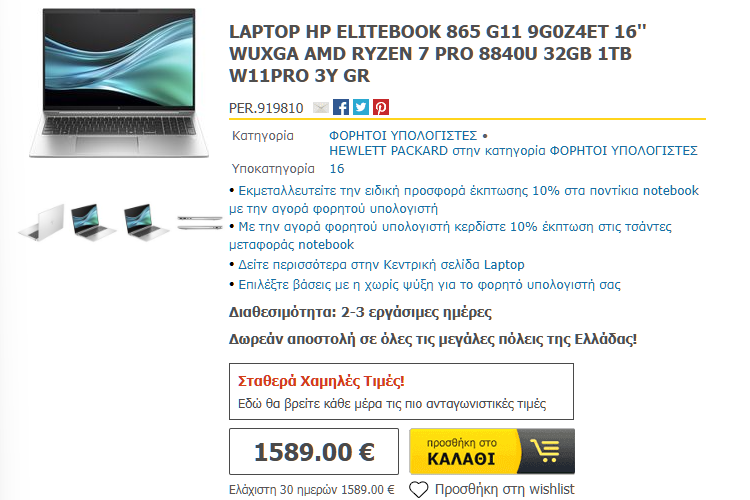The image size is (750, 500).
Task: Open subcategory 16 link
Action: (x=337, y=169)
